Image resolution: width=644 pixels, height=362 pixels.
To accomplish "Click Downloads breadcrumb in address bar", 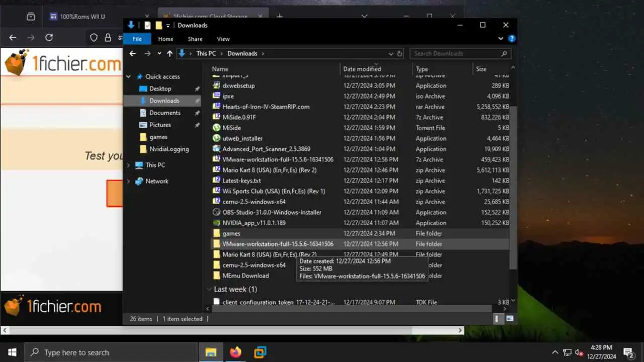I will coord(242,53).
